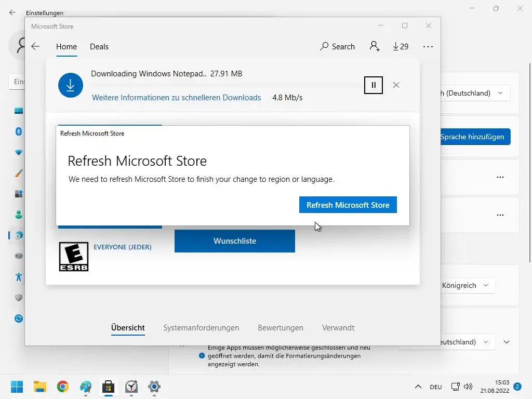Cancel the Windows Notepad download
Screen dimensions: 532x399
pyautogui.click(x=396, y=85)
